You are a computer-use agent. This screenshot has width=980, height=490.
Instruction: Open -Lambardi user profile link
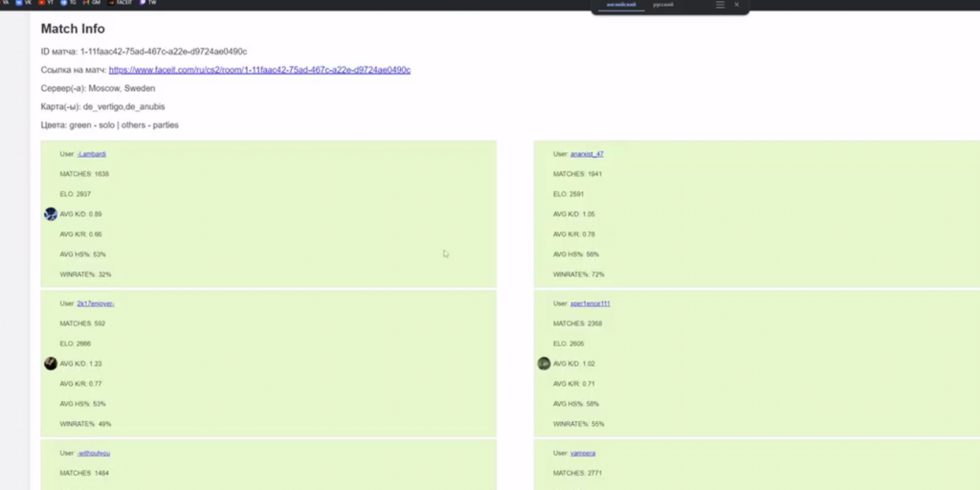[91, 154]
